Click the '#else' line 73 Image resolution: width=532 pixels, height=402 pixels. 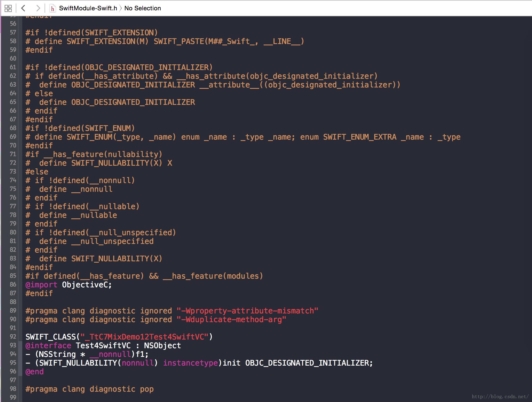37,172
